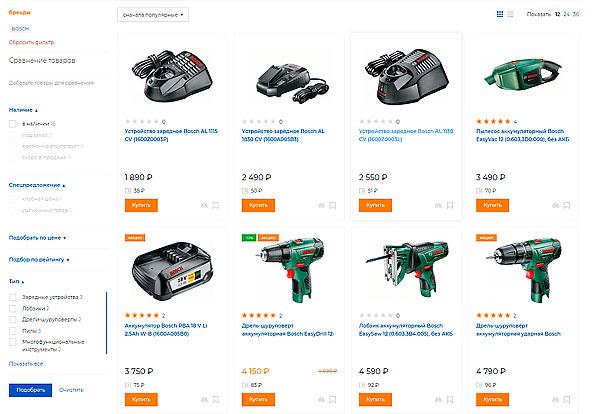This screenshot has width=595, height=414.
Task: Show 36 items per page
Action: click(576, 14)
